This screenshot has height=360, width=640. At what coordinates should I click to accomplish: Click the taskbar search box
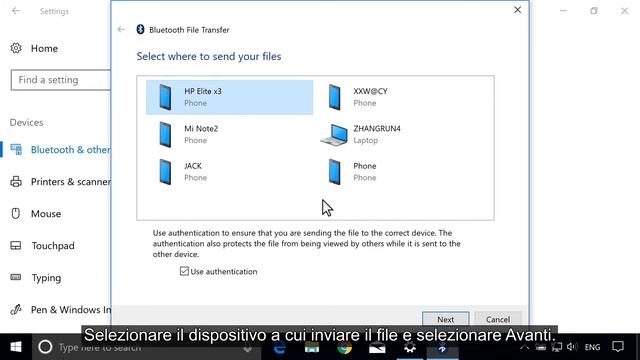[x=147, y=347]
